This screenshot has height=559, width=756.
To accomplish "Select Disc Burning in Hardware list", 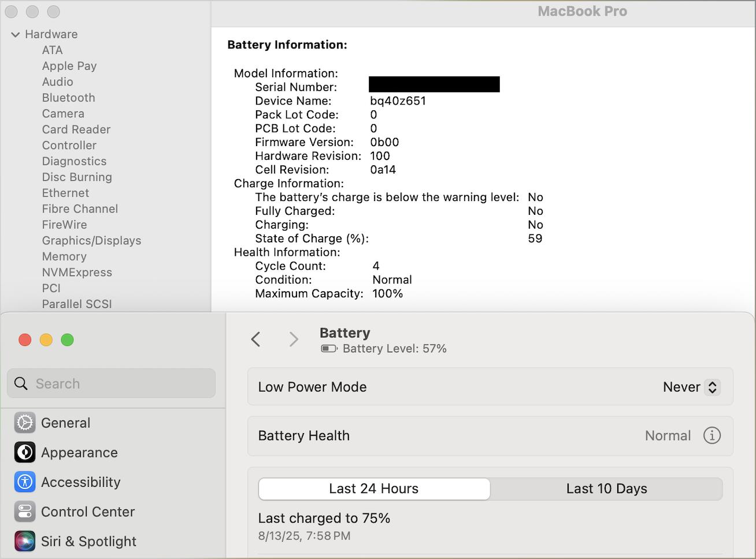I will point(77,177).
